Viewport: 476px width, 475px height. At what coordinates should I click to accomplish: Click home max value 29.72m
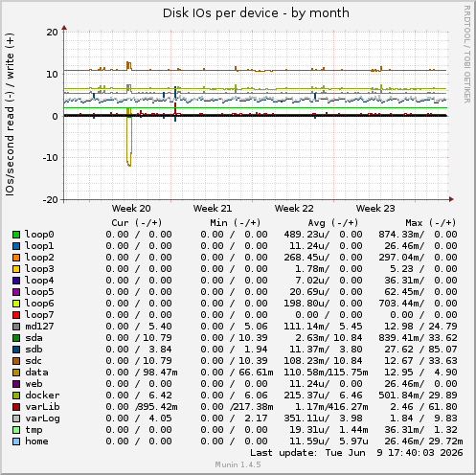point(446,441)
